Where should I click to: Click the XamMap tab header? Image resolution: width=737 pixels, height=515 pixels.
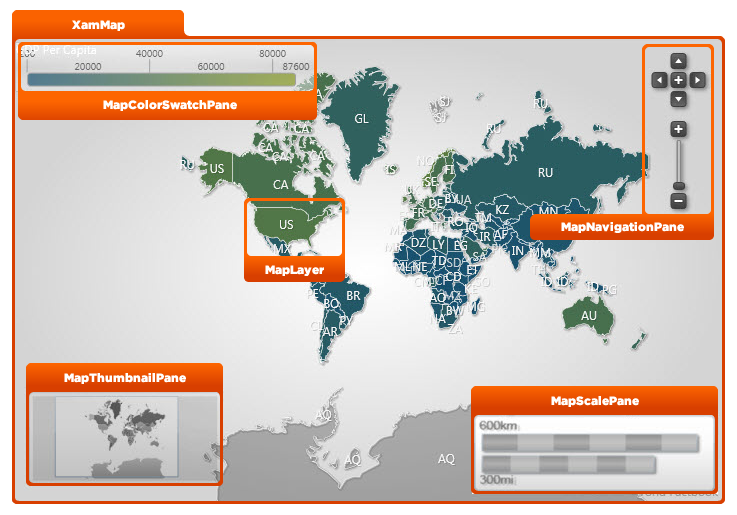[98, 24]
